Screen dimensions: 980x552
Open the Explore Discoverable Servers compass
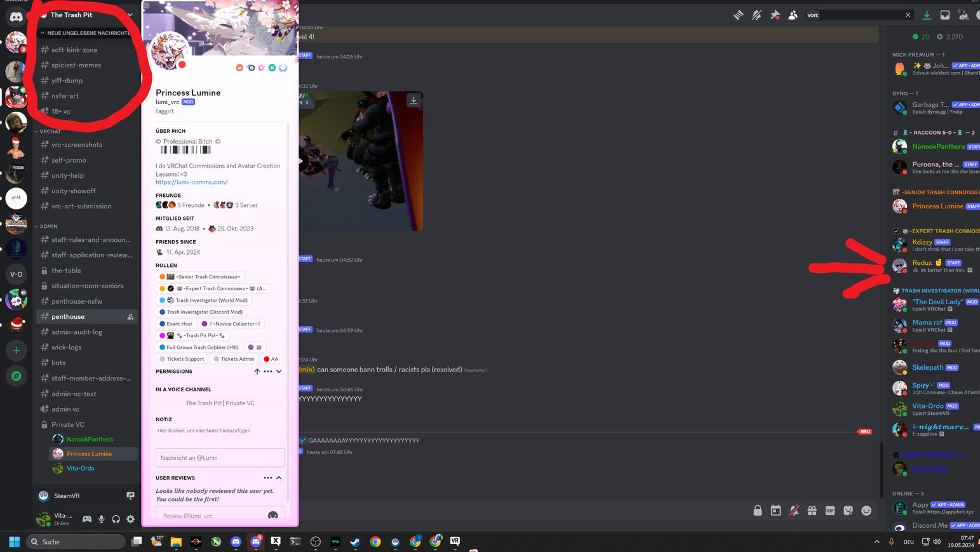[x=16, y=376]
